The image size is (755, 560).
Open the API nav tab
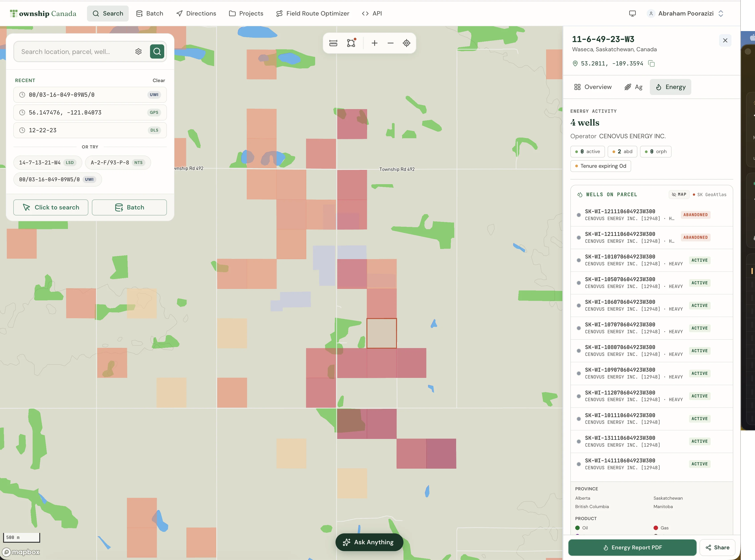point(372,14)
